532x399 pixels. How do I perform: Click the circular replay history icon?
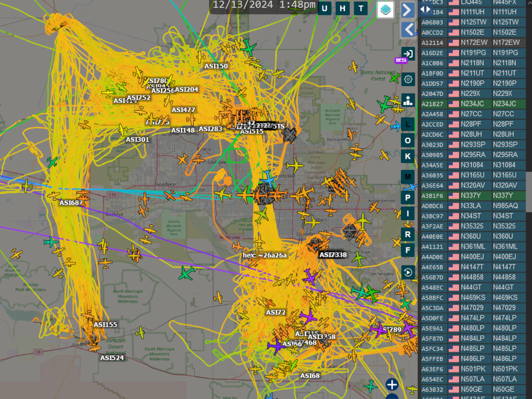click(x=408, y=272)
